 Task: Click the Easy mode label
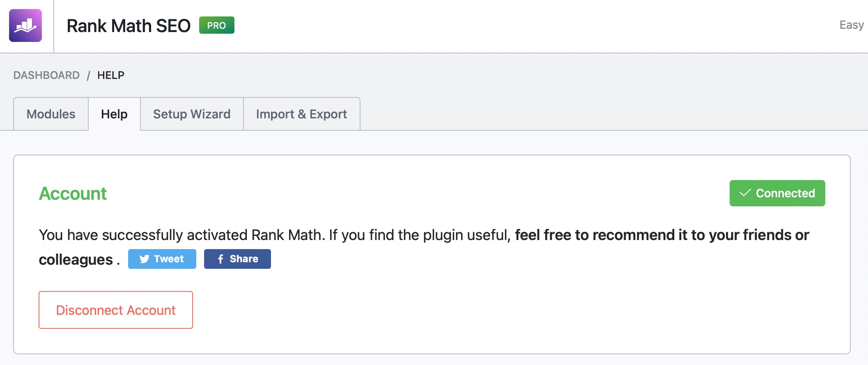click(x=852, y=25)
